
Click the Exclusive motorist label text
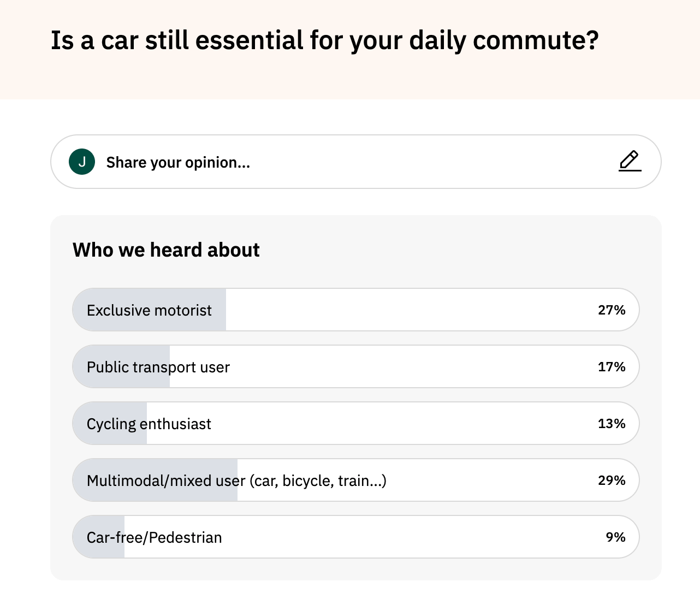[x=149, y=310]
